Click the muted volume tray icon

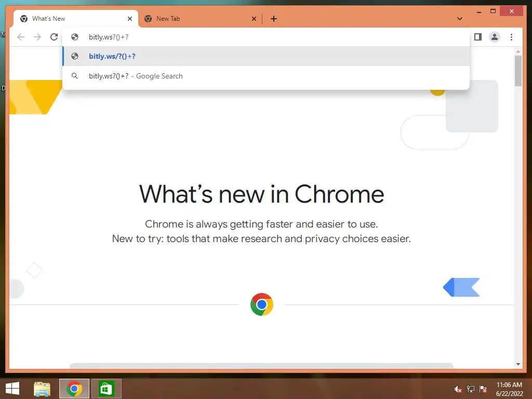pyautogui.click(x=458, y=389)
